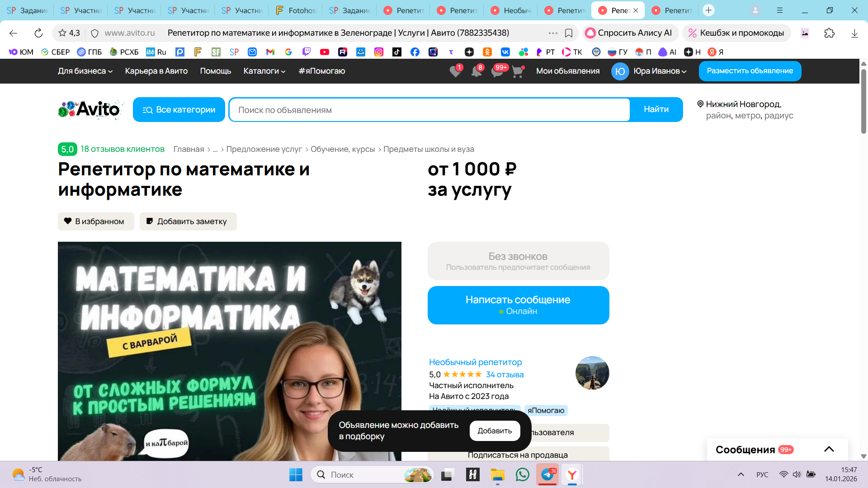
Task: Open the 'Каталоги' dropdown
Action: tap(264, 71)
